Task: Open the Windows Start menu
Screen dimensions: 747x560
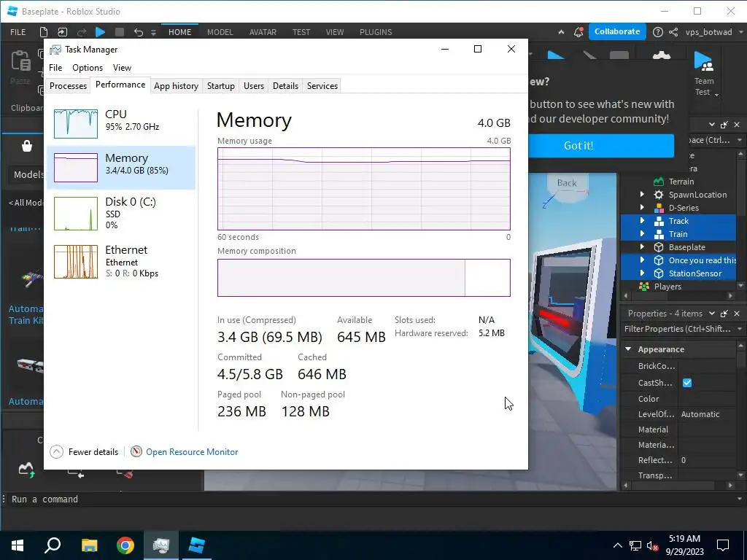Action: (18, 545)
